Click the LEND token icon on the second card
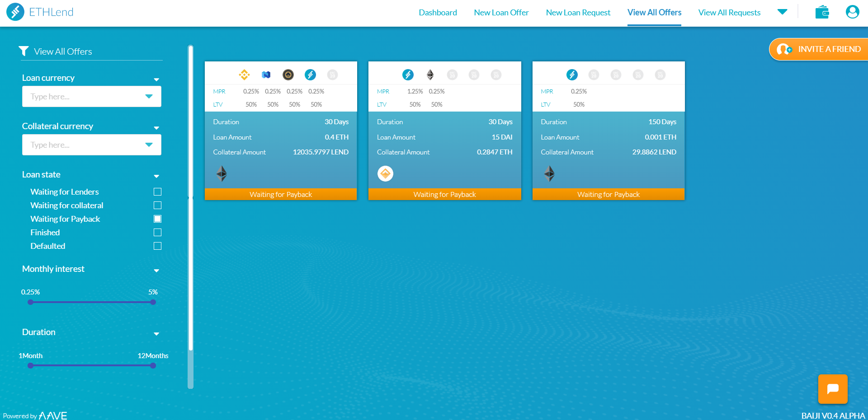The width and height of the screenshot is (868, 420). (408, 75)
